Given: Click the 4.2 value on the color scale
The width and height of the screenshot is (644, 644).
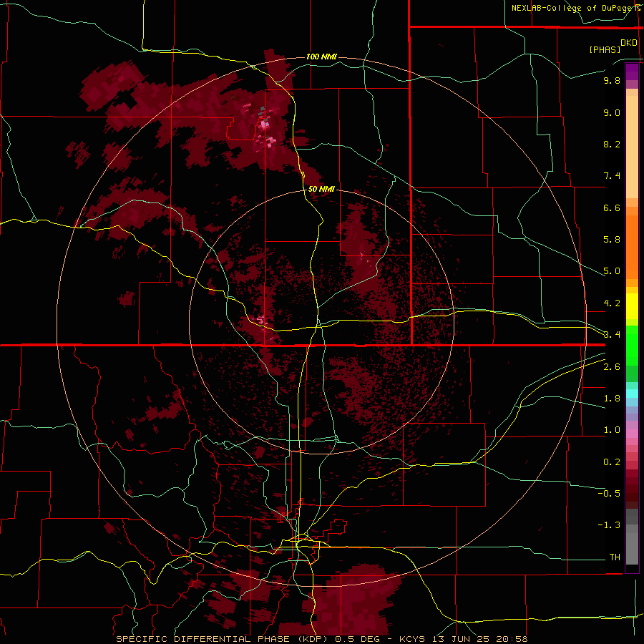Looking at the screenshot, I should click(x=612, y=303).
